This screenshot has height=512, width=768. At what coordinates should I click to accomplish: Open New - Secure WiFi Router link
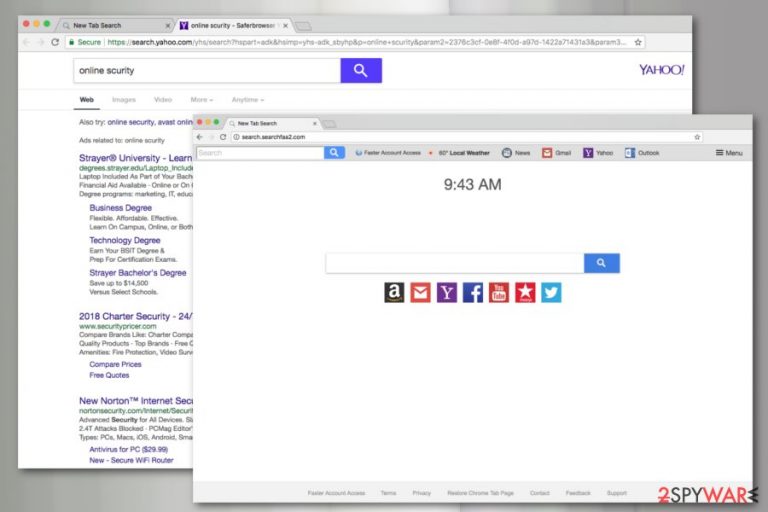tap(131, 460)
